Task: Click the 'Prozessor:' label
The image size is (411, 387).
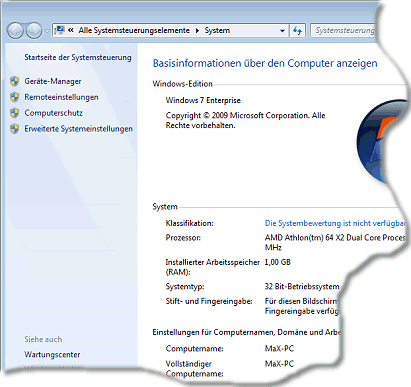Action: click(183, 238)
